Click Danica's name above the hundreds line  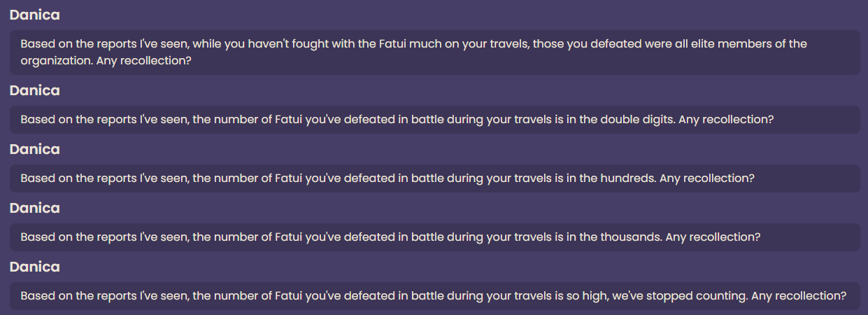(35, 149)
